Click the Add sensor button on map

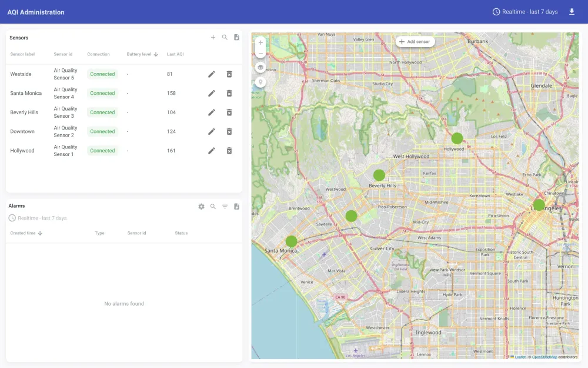(415, 42)
